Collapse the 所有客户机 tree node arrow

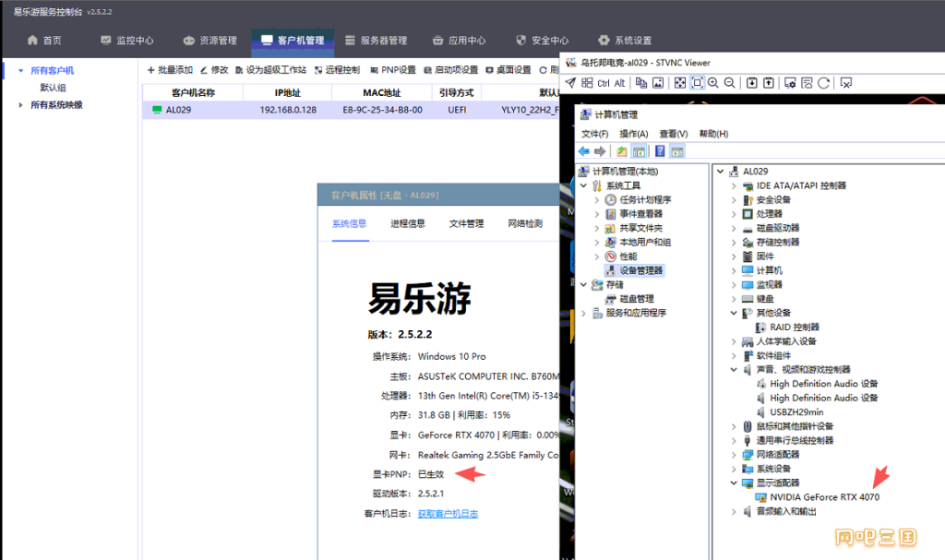(21, 70)
